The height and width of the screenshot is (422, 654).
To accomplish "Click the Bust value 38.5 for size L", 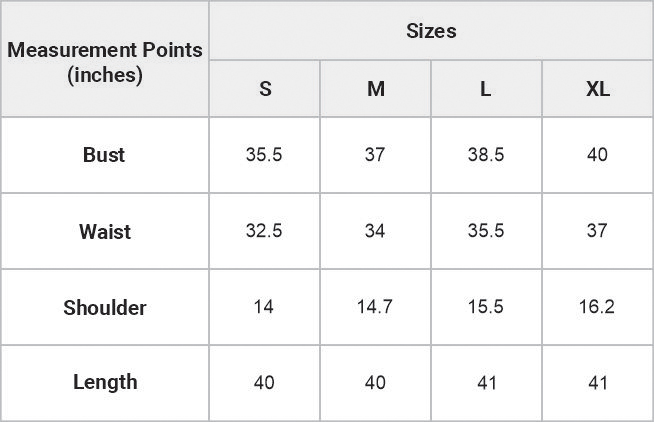I will (x=486, y=155).
